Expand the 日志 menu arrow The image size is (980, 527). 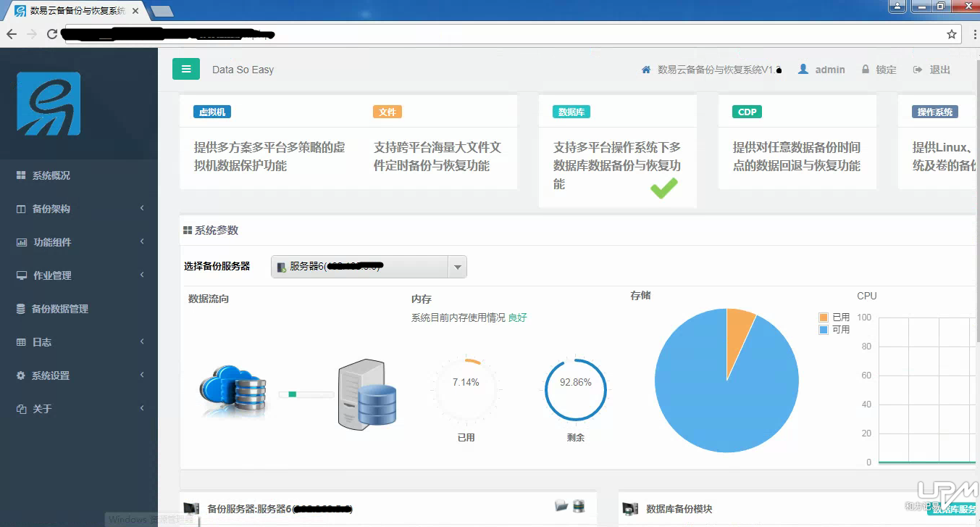click(x=142, y=342)
